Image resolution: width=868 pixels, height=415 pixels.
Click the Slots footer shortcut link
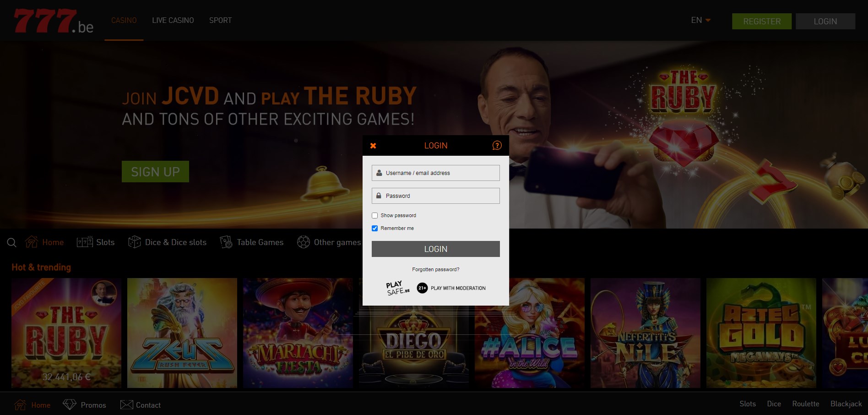click(x=748, y=404)
